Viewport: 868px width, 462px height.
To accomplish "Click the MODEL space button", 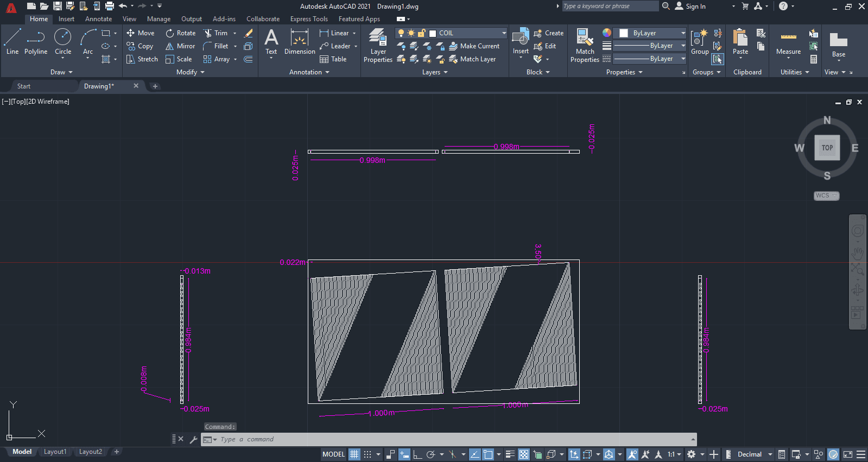I will click(x=333, y=454).
